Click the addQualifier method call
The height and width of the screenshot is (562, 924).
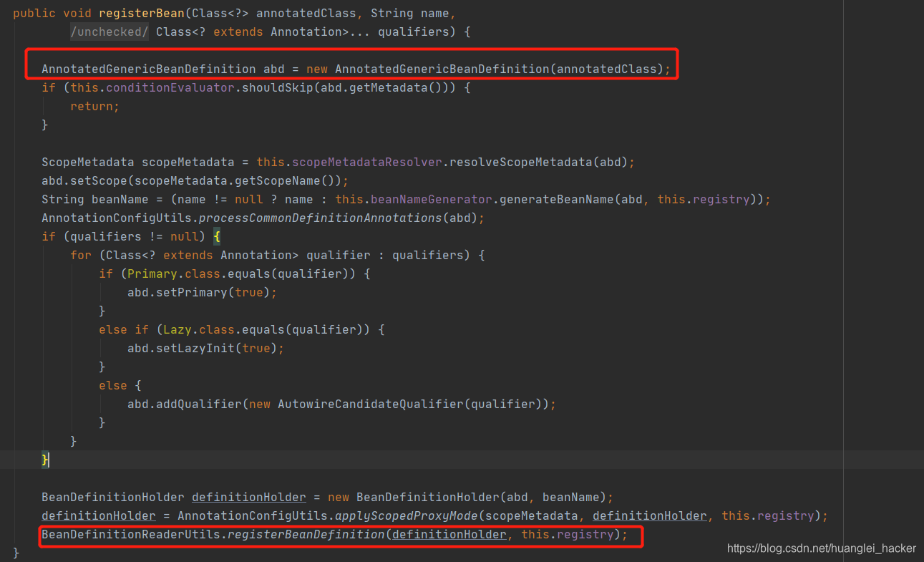(x=199, y=404)
